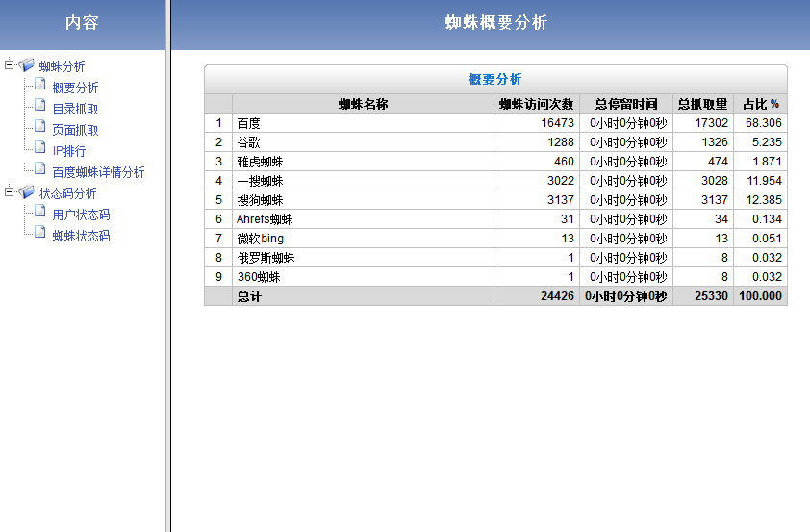Click the 蜘蛛名称 column header
This screenshot has width=810, height=532.
(x=364, y=104)
